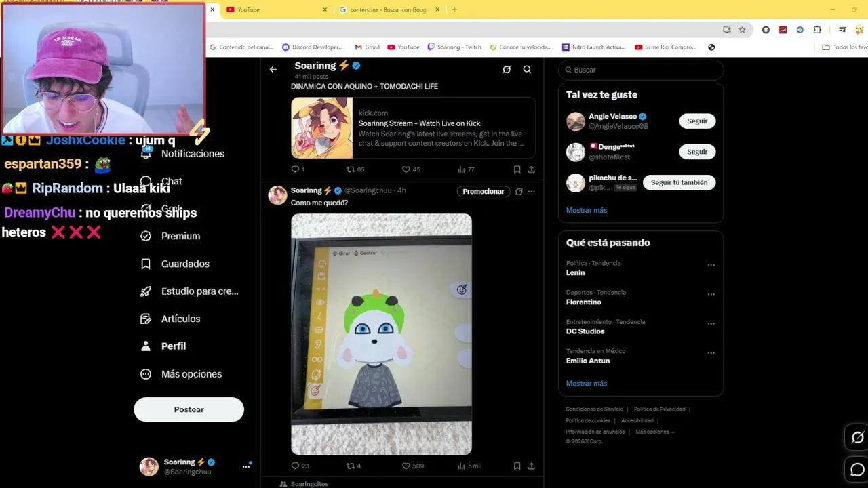
Task: Expand 'Más opciones' in the footer links
Action: [654, 432]
